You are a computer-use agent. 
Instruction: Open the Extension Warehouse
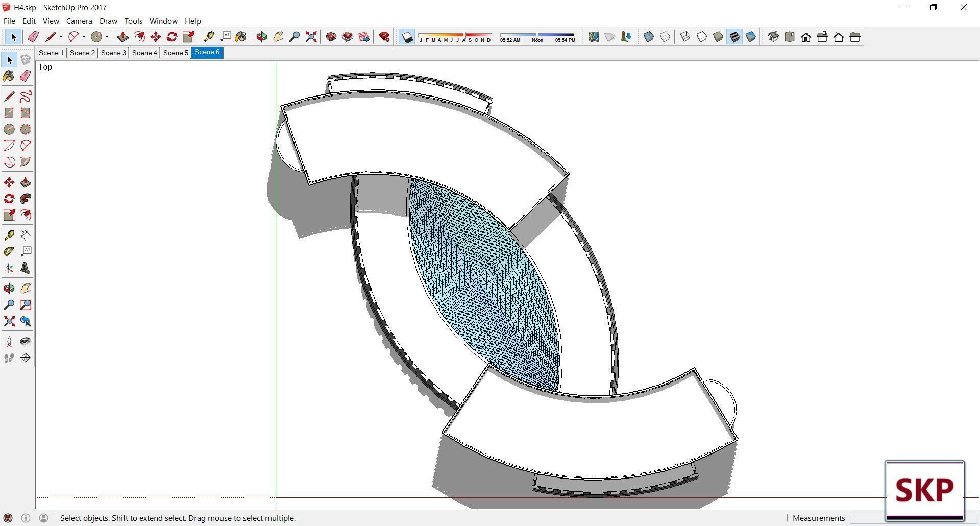point(348,37)
